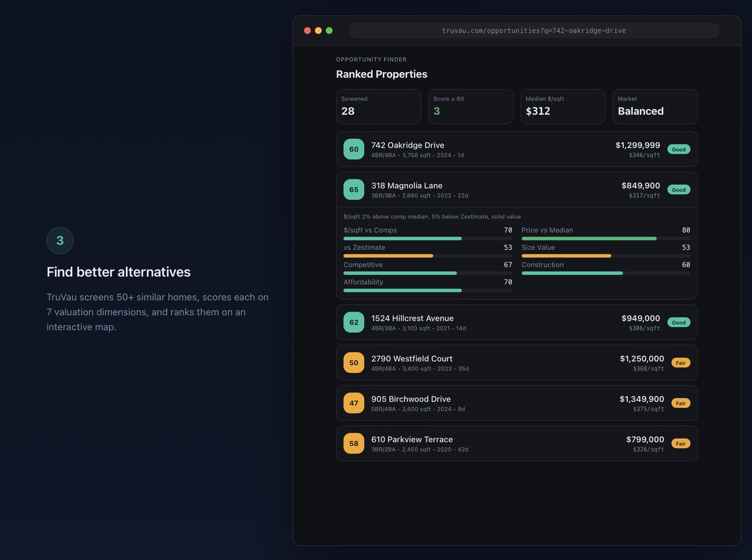This screenshot has width=752, height=560.
Task: Expand the 1524 Hillcrest Avenue card
Action: tap(517, 323)
